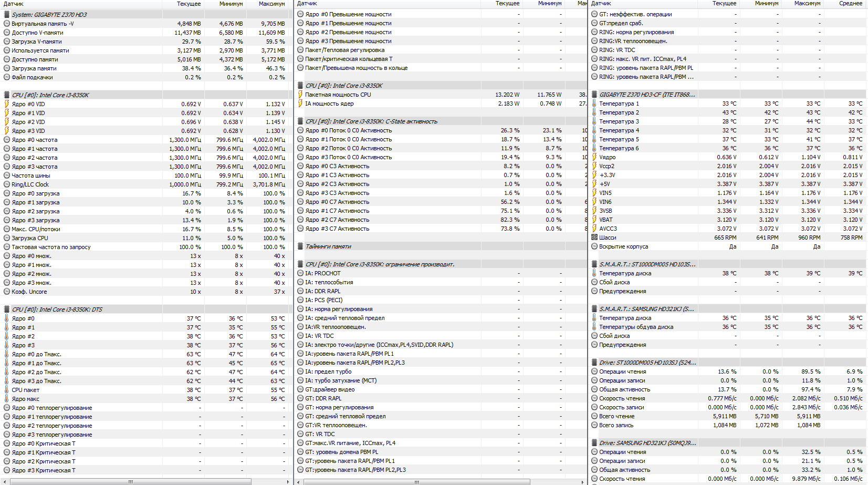Click the lightning icon of Ядро #3 VID

pos(7,131)
